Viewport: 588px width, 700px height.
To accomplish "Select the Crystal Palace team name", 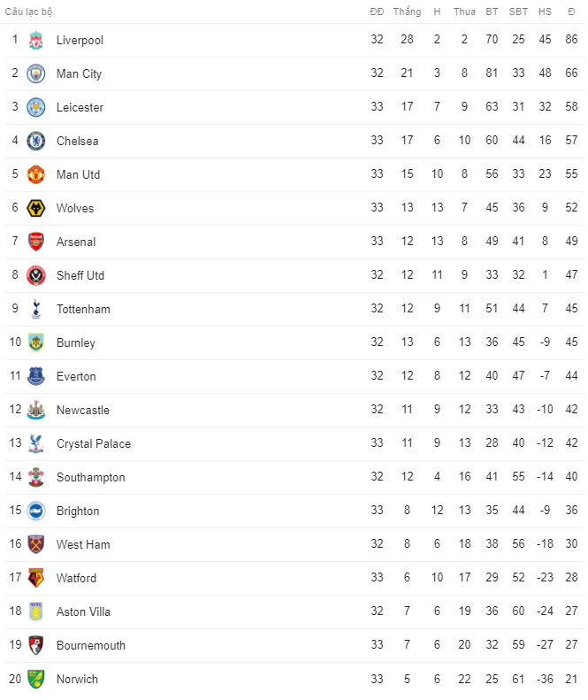I will pos(93,443).
